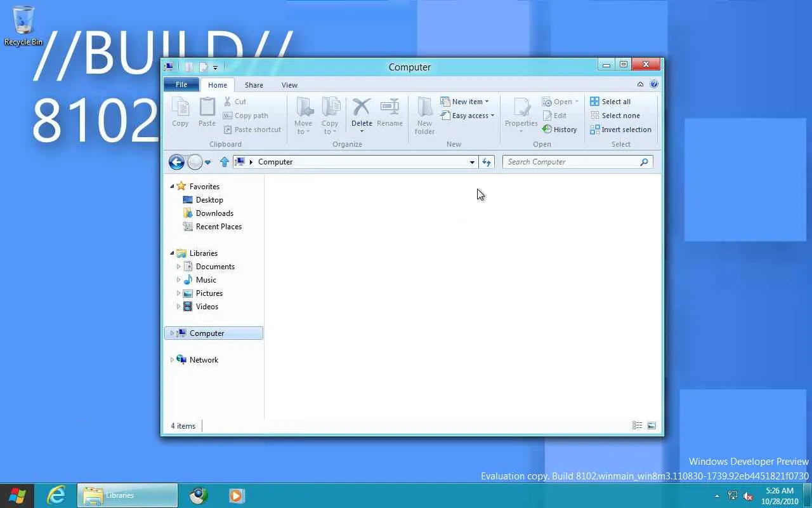The image size is (812, 508).
Task: Open the Properties dropdown in the ribbon
Action: (x=521, y=131)
